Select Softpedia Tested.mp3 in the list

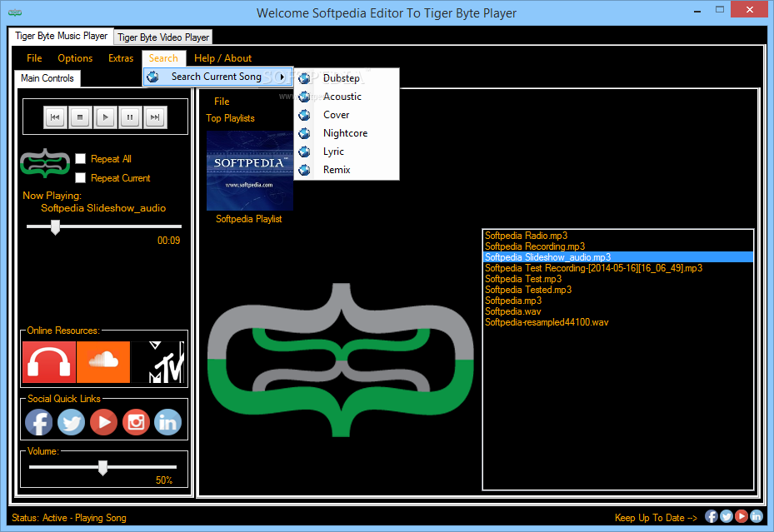point(618,290)
